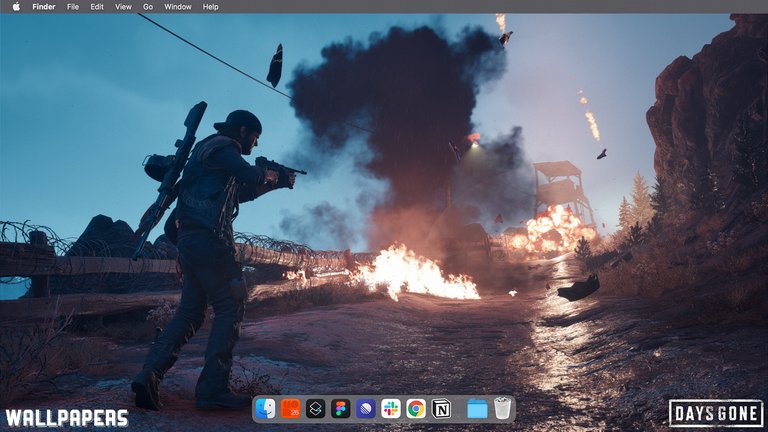This screenshot has height=432, width=768.
Task: Open the File menu
Action: pos(72,7)
